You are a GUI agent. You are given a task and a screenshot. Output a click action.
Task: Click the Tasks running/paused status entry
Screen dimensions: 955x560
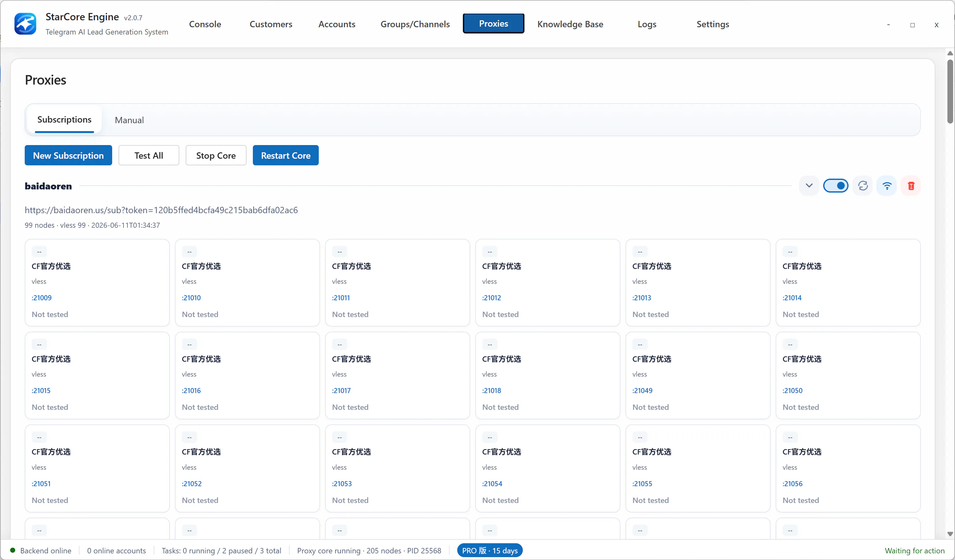click(x=221, y=550)
